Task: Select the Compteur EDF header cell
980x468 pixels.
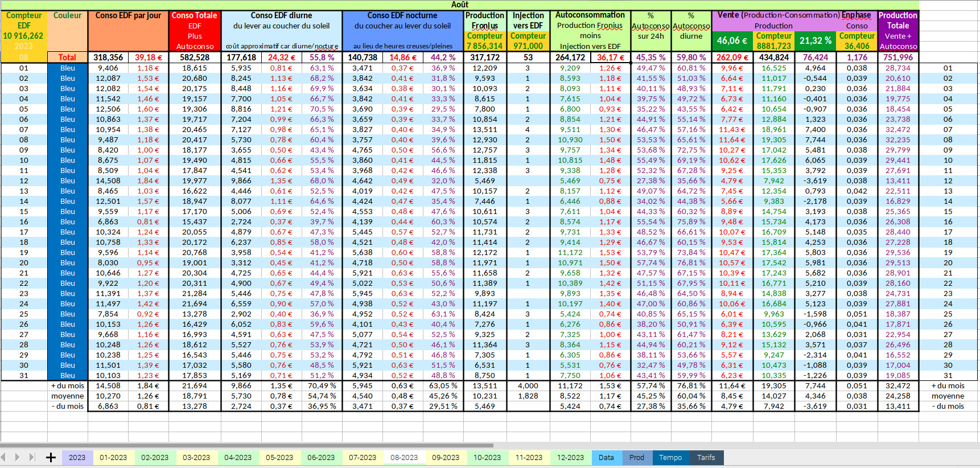Action: (24, 31)
